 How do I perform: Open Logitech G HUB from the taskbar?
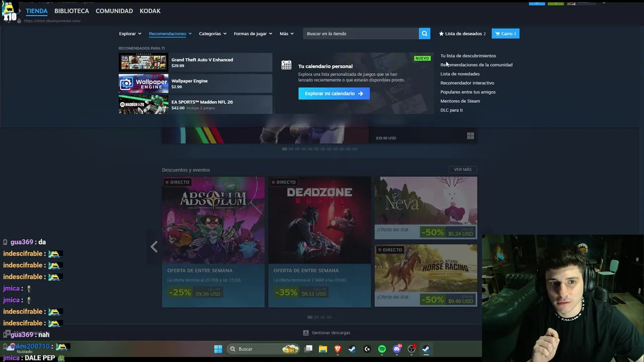[x=367, y=349]
